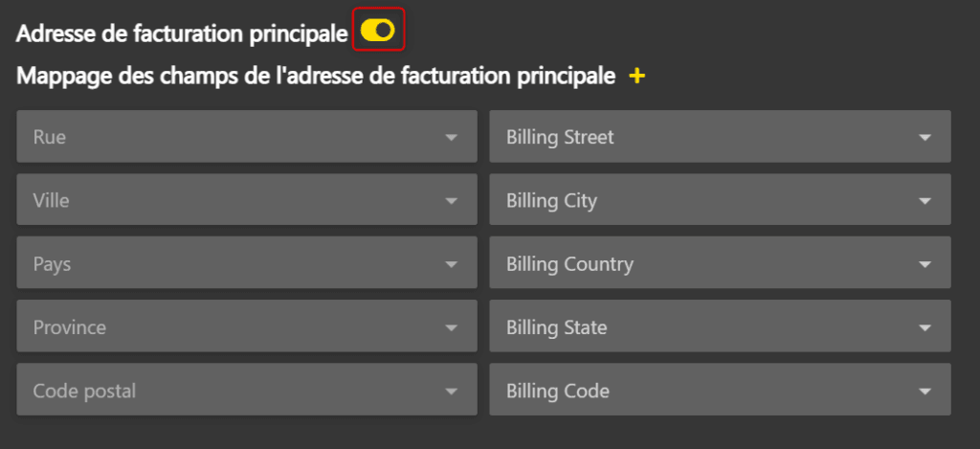The height and width of the screenshot is (449, 980).
Task: Open the Code postal dropdown
Action: click(x=246, y=391)
